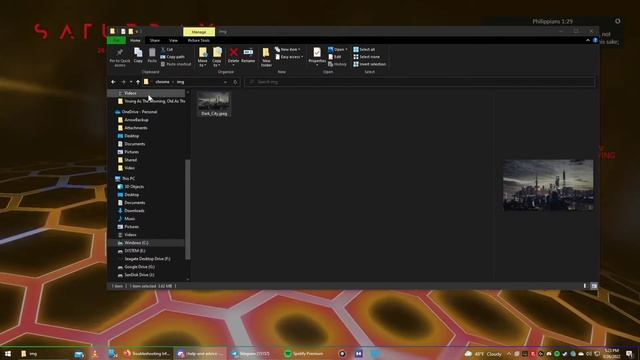The width and height of the screenshot is (640, 360).
Task: Open the green File tab
Action: point(116,40)
